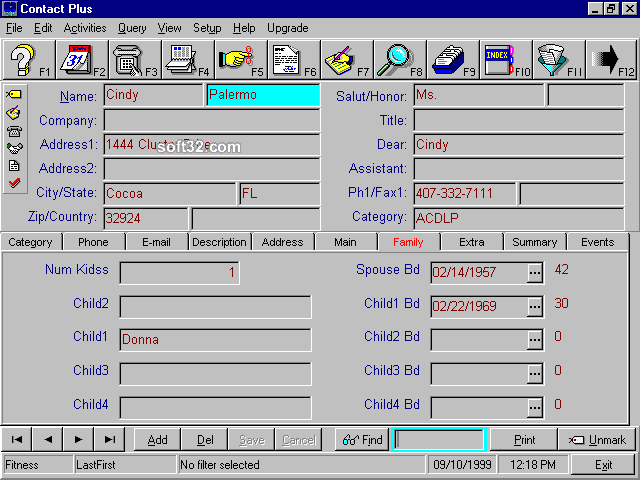Launch the phone dialer F3 icon
Viewport: 640px width, 480px height.
tap(135, 60)
